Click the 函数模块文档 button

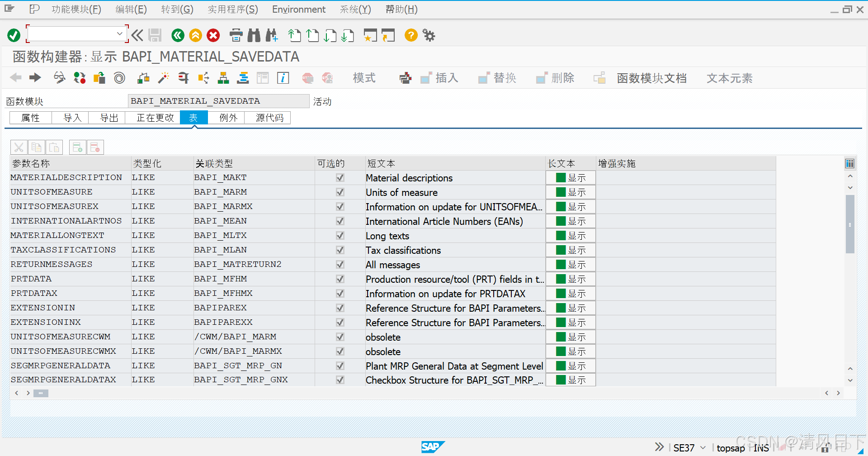coord(651,78)
